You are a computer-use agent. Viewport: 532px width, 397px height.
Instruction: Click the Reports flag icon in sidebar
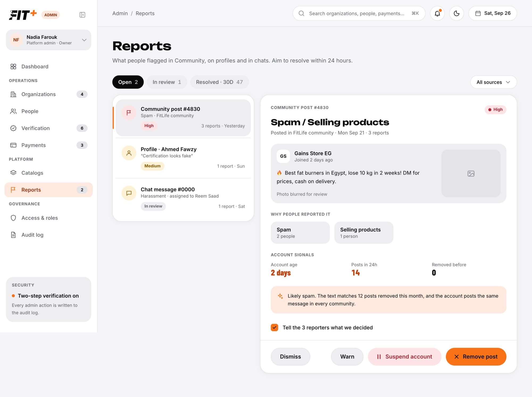click(x=13, y=190)
